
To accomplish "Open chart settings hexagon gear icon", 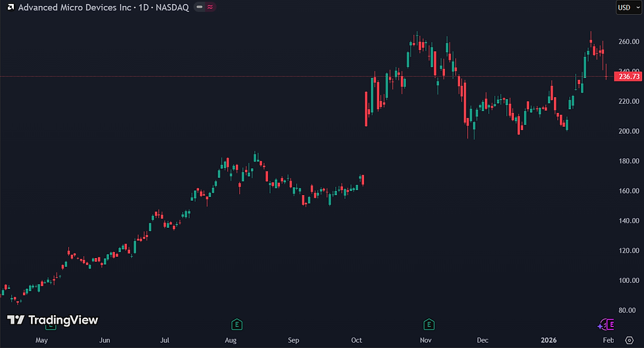I will click(x=630, y=340).
